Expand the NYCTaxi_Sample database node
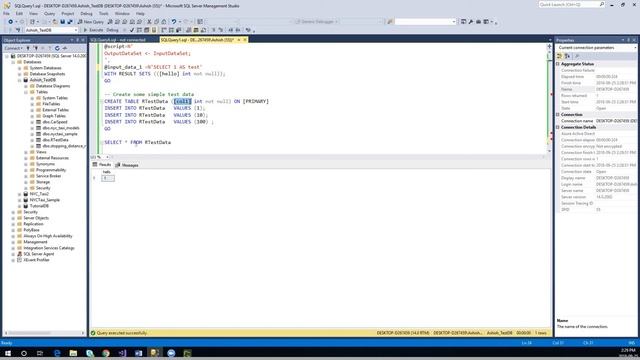The image size is (640, 360). click(20, 200)
